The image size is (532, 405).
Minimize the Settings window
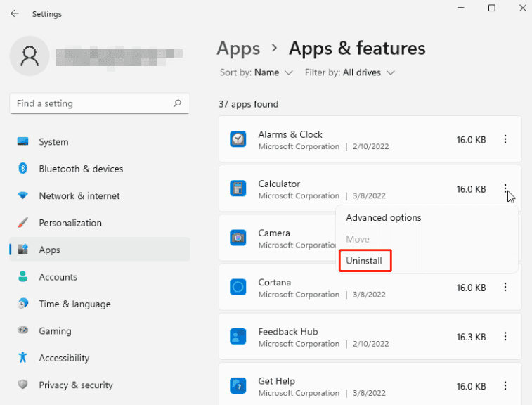(x=461, y=8)
